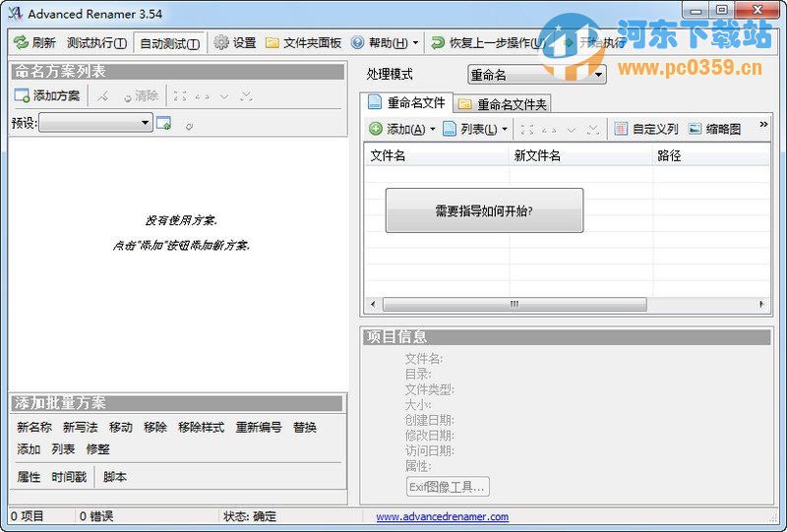Toggle auto test (自动测试)
Screen dimensions: 787x532
(x=169, y=43)
